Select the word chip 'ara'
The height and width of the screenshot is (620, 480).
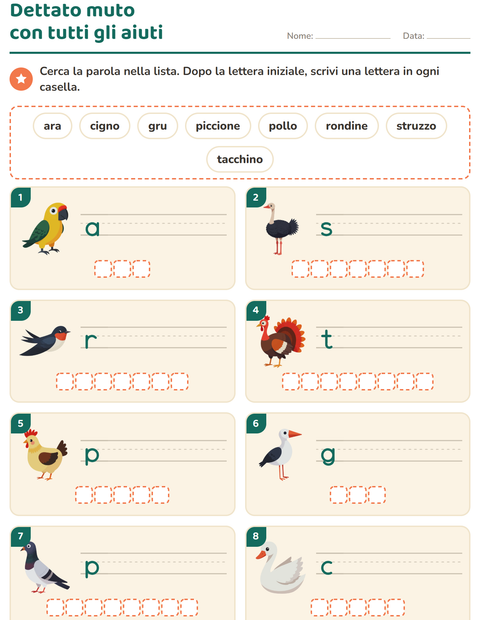click(x=52, y=126)
